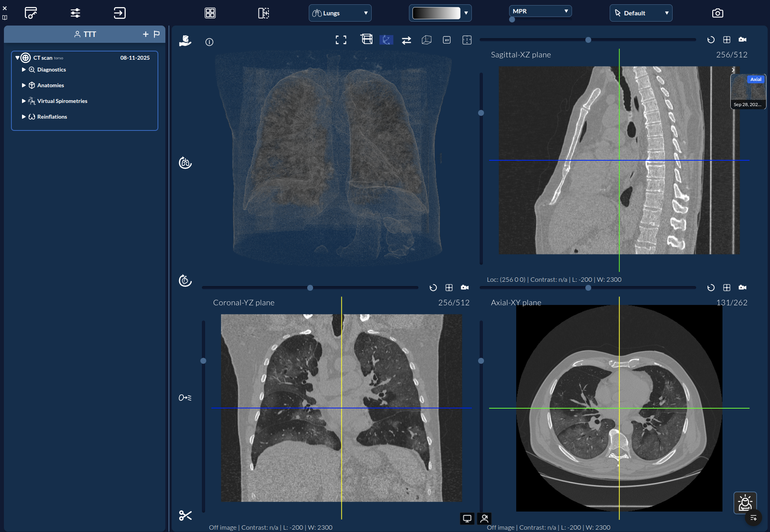770x532 pixels.
Task: Open the settings sliders icon
Action: click(x=75, y=13)
